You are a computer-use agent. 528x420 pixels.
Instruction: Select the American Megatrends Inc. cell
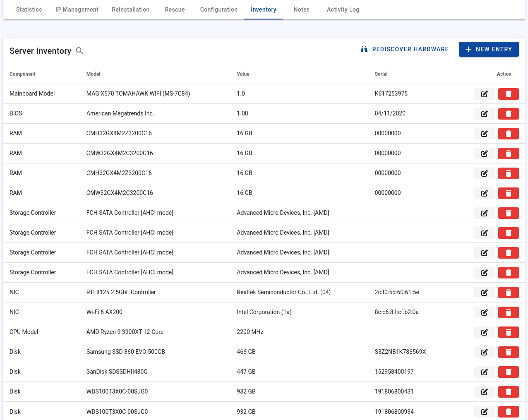coord(120,113)
